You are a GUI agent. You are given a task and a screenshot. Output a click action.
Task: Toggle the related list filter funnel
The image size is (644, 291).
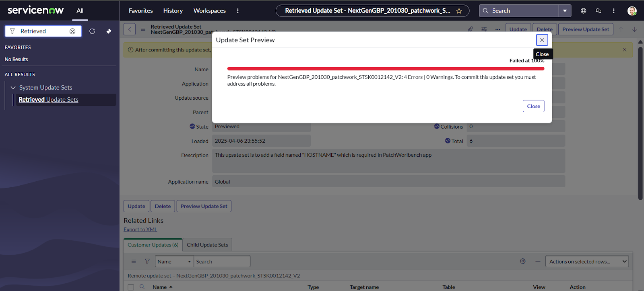pyautogui.click(x=147, y=261)
